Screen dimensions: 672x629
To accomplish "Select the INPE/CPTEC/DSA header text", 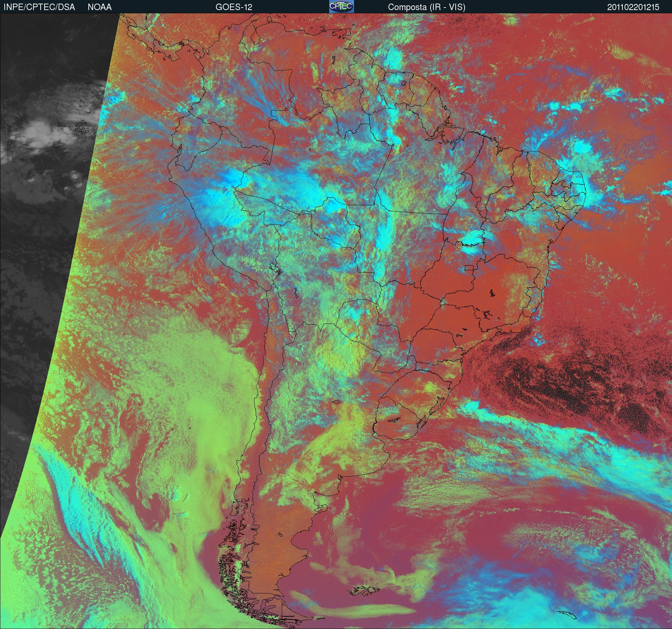I will coord(39,7).
